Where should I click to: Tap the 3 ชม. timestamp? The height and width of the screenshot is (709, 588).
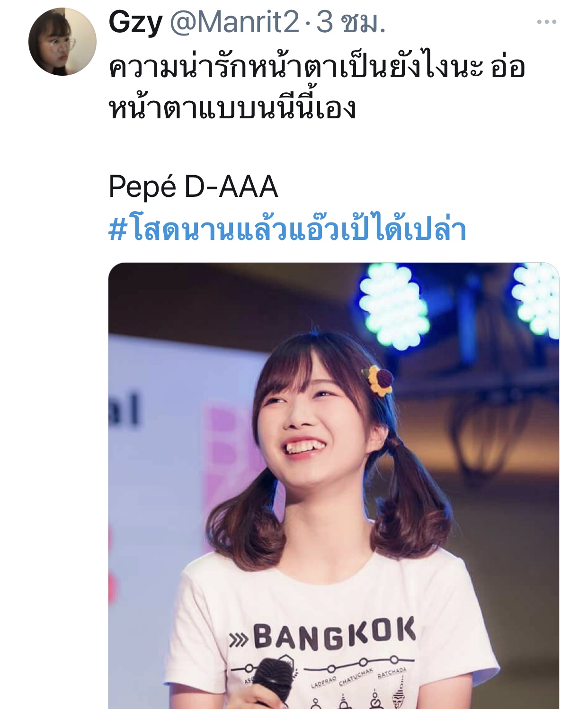point(351,22)
